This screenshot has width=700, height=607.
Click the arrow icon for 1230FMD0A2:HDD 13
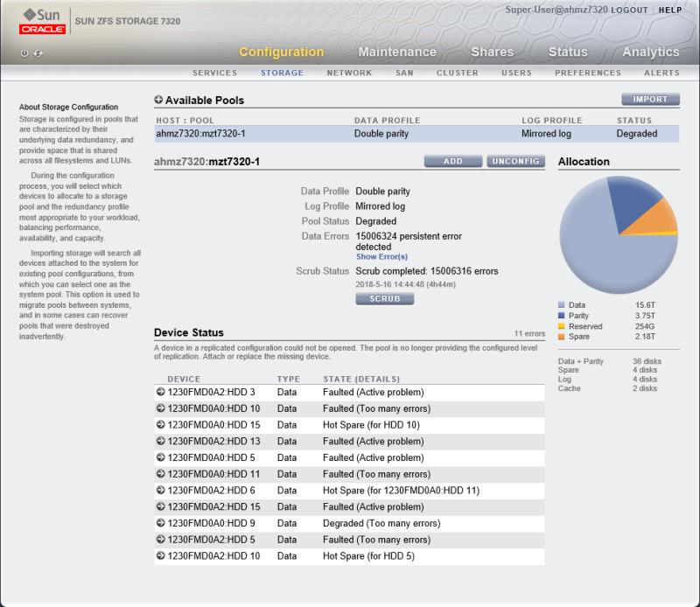pos(161,442)
